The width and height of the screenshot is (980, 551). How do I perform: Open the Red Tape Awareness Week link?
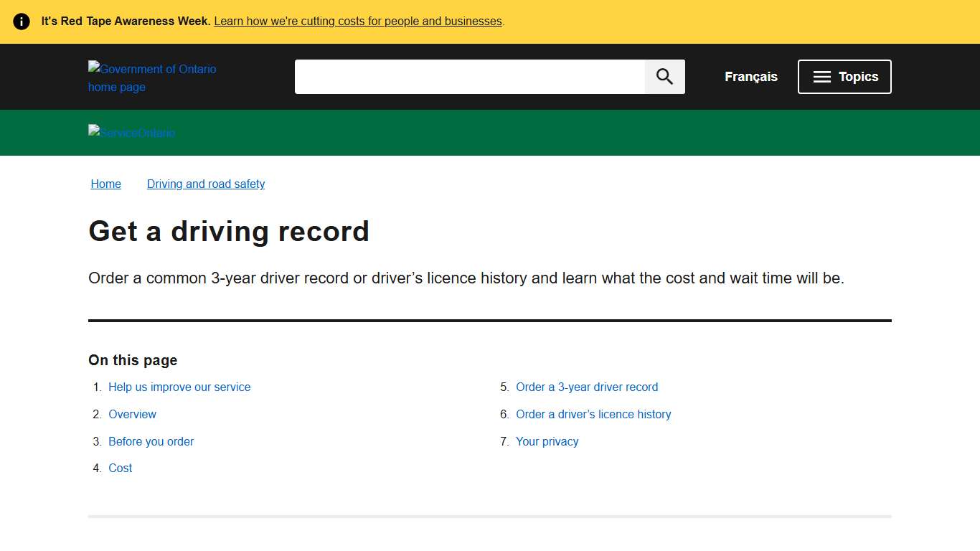coord(358,21)
